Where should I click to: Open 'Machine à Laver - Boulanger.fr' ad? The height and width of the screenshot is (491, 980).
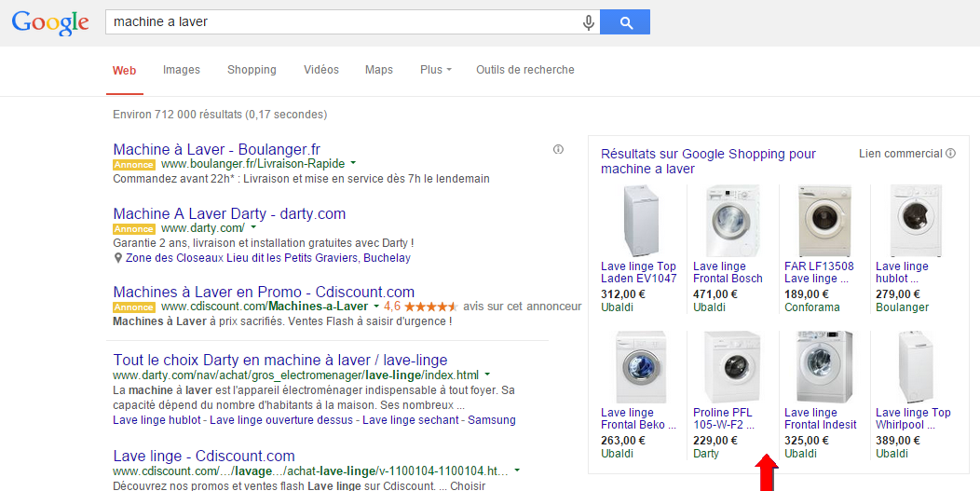point(217,149)
